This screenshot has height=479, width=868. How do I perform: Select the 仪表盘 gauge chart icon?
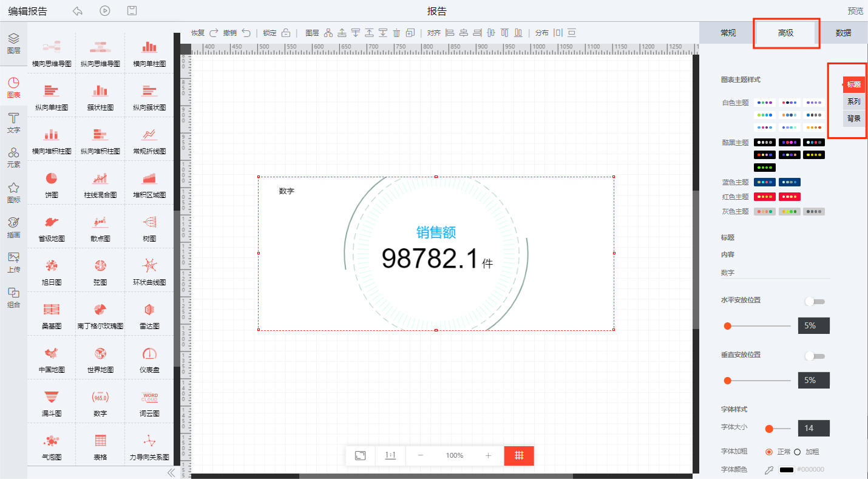149,353
